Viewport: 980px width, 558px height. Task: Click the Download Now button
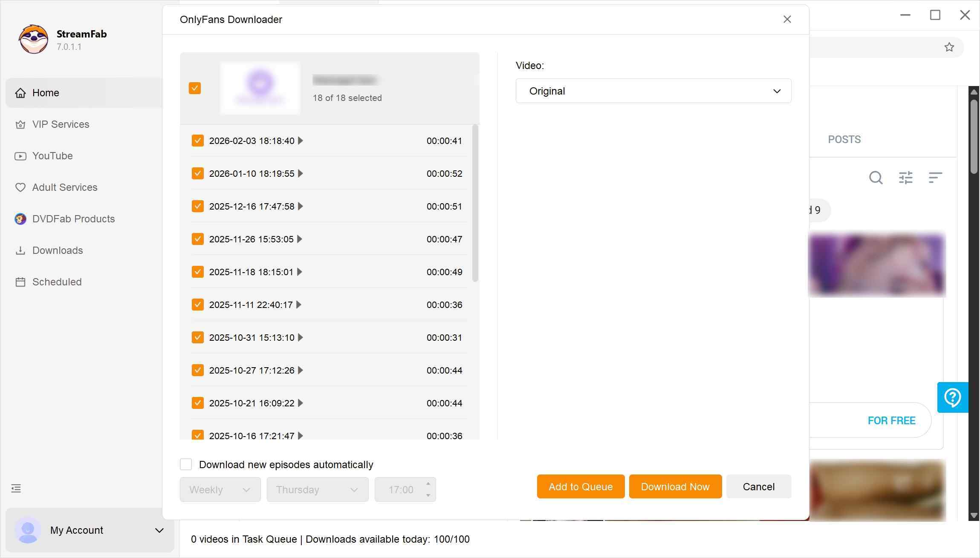[675, 486]
